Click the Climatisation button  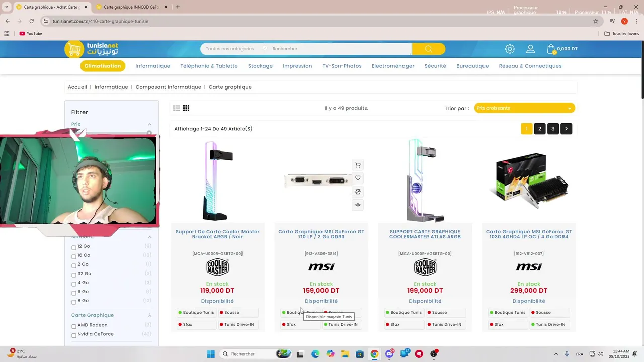[103, 66]
